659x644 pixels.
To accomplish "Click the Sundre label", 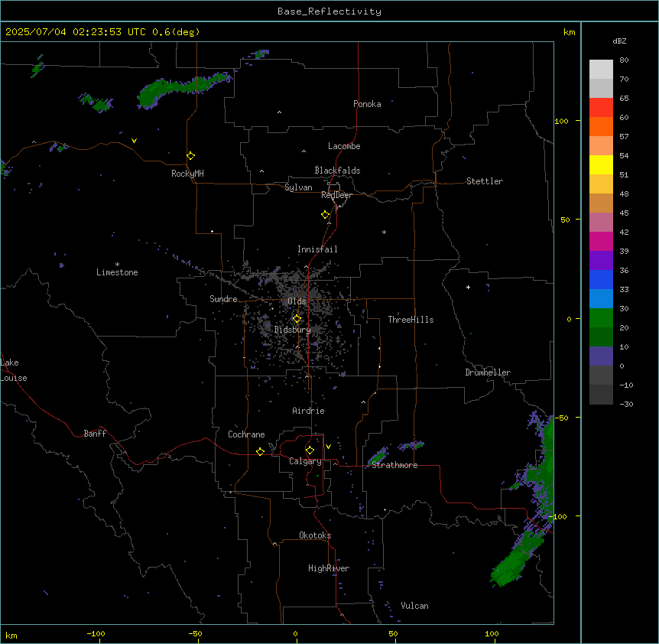I will point(223,299).
